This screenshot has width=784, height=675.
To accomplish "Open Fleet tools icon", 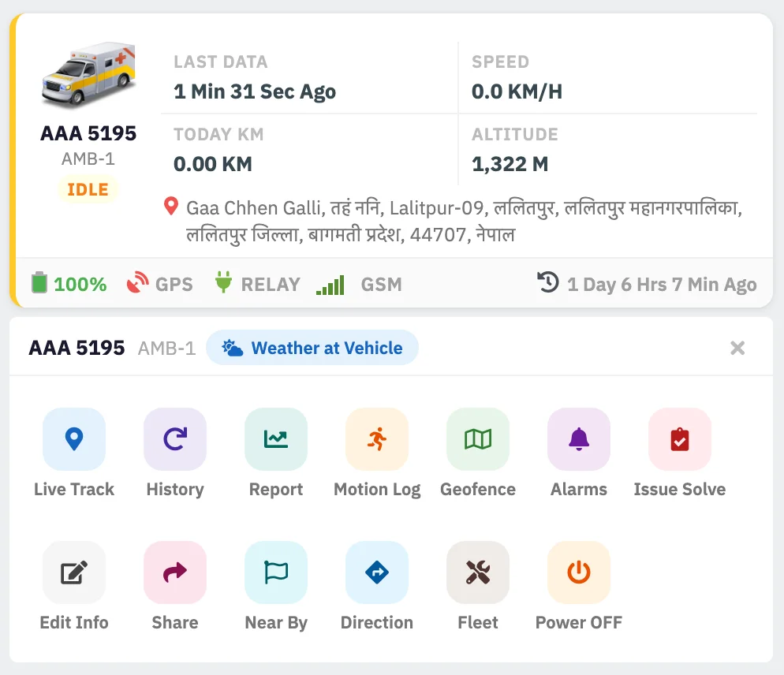I will tap(478, 572).
